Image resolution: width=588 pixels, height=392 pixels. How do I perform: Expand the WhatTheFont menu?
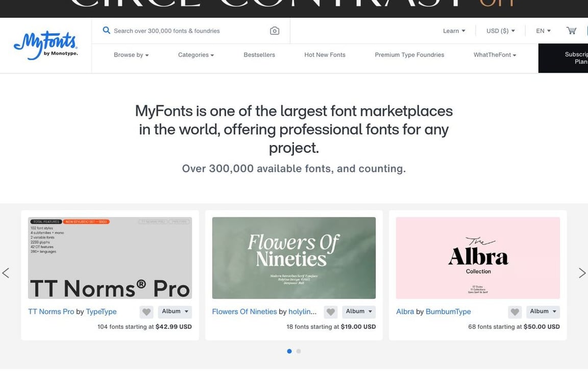(495, 55)
